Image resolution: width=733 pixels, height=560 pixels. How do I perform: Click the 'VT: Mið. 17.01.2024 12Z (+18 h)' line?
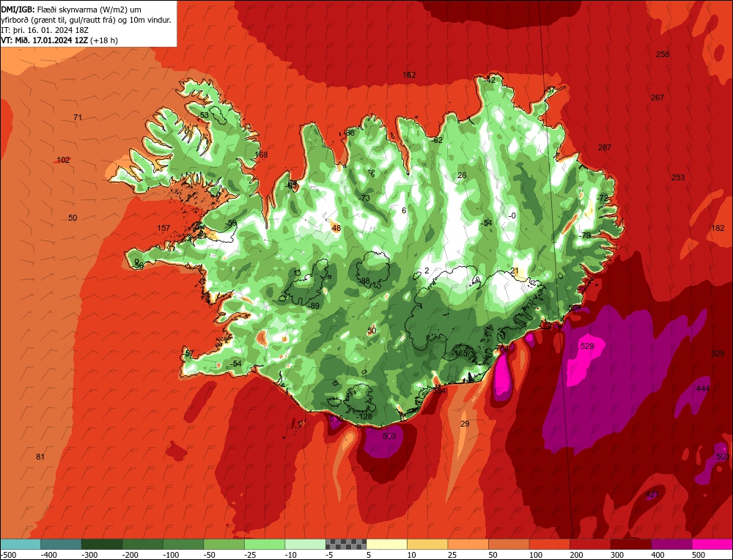(59, 40)
